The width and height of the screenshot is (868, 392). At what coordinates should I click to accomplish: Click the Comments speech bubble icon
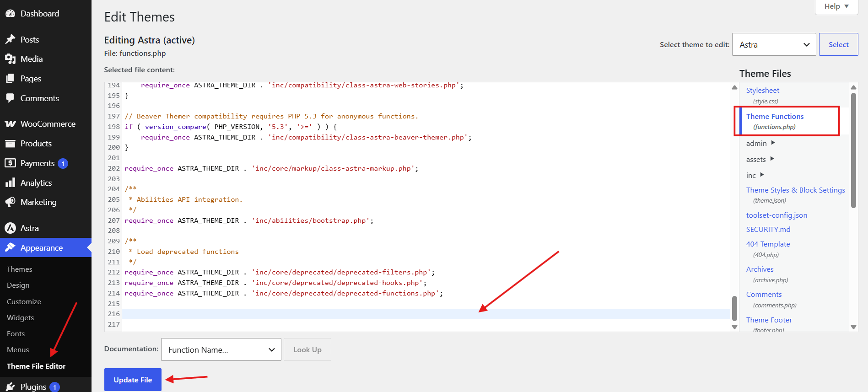pos(10,98)
